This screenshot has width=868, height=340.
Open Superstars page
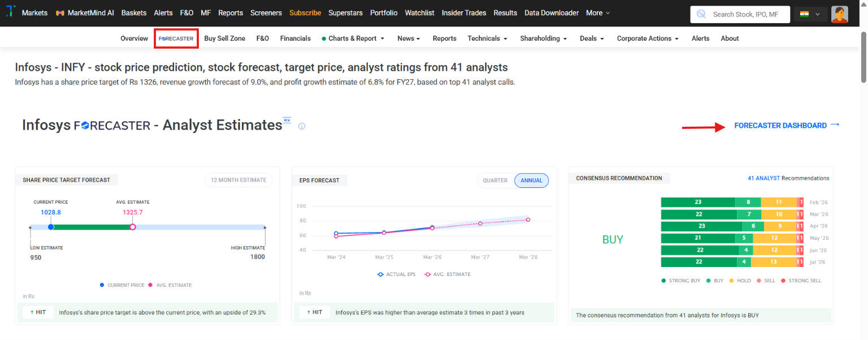(345, 12)
